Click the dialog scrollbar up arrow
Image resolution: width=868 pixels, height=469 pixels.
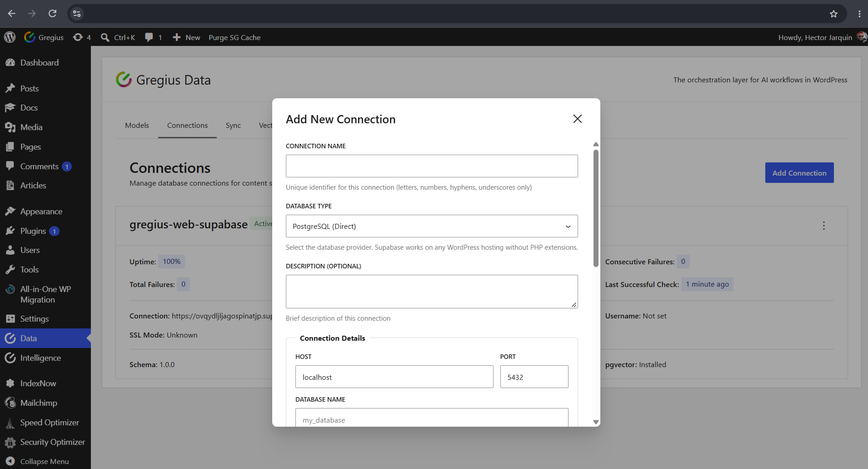[596, 144]
